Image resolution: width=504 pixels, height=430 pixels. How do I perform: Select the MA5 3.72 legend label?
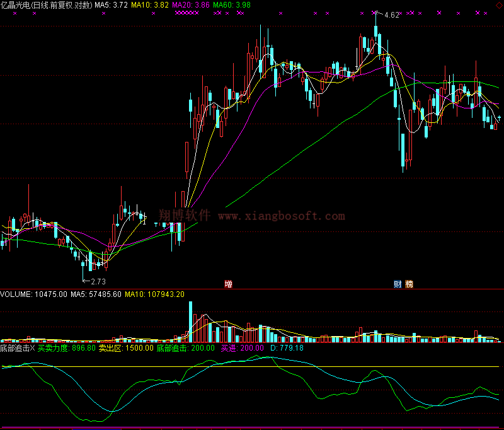(111, 4)
